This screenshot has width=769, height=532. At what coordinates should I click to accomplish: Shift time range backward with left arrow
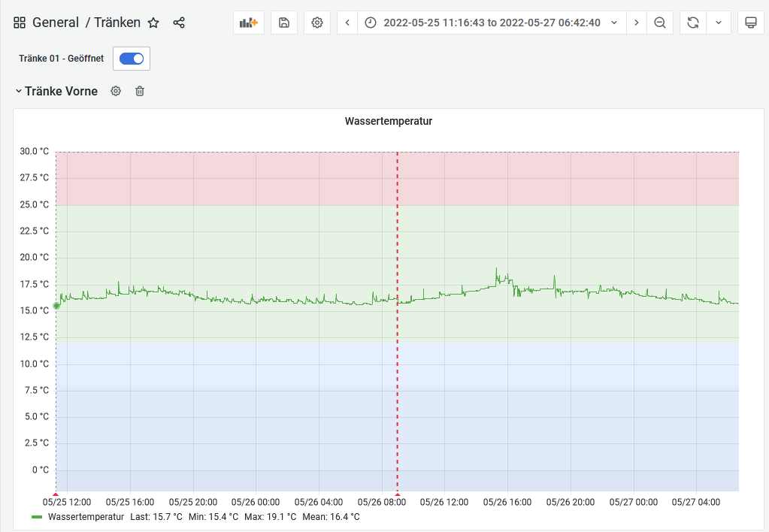[347, 23]
